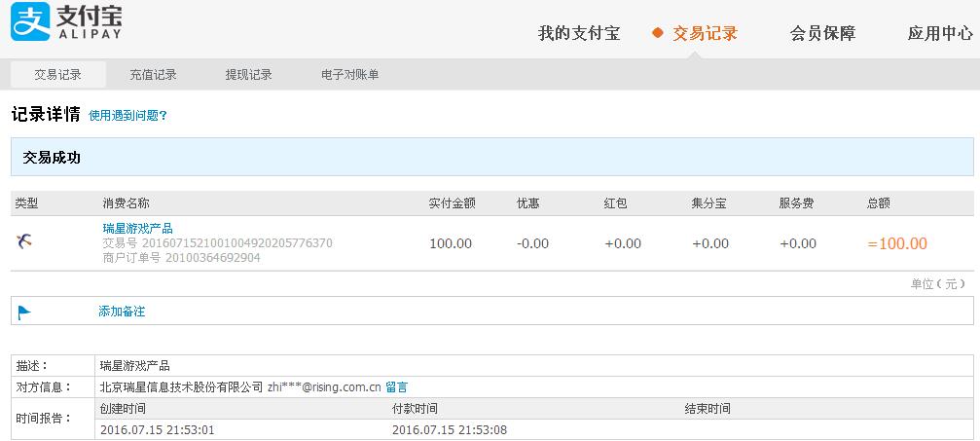Click the 类型 column header

pyautogui.click(x=27, y=203)
